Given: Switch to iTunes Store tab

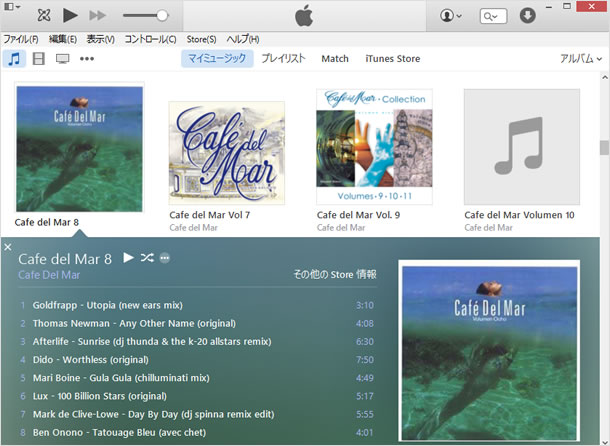Looking at the screenshot, I should (393, 59).
